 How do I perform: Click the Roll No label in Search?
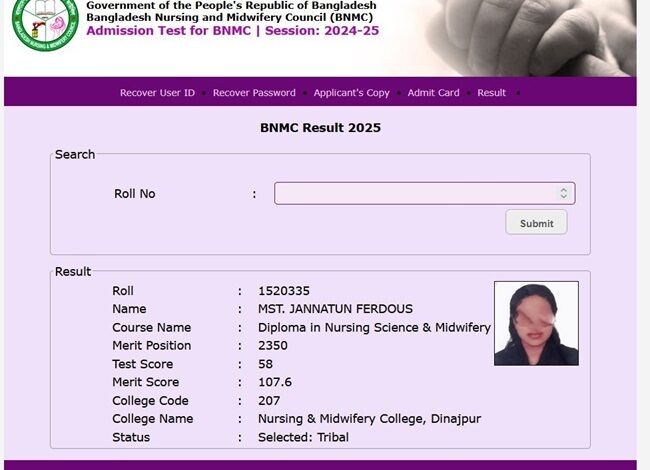[x=135, y=194]
